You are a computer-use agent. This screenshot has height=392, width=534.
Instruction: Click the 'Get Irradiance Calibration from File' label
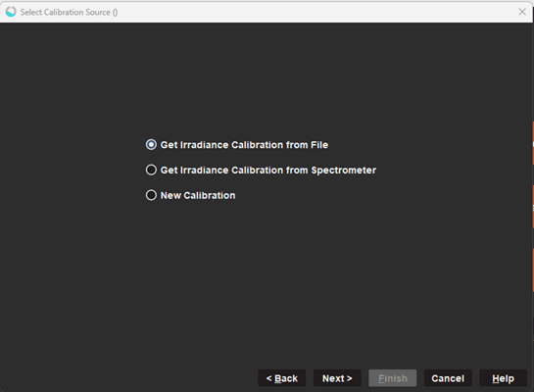click(x=244, y=145)
